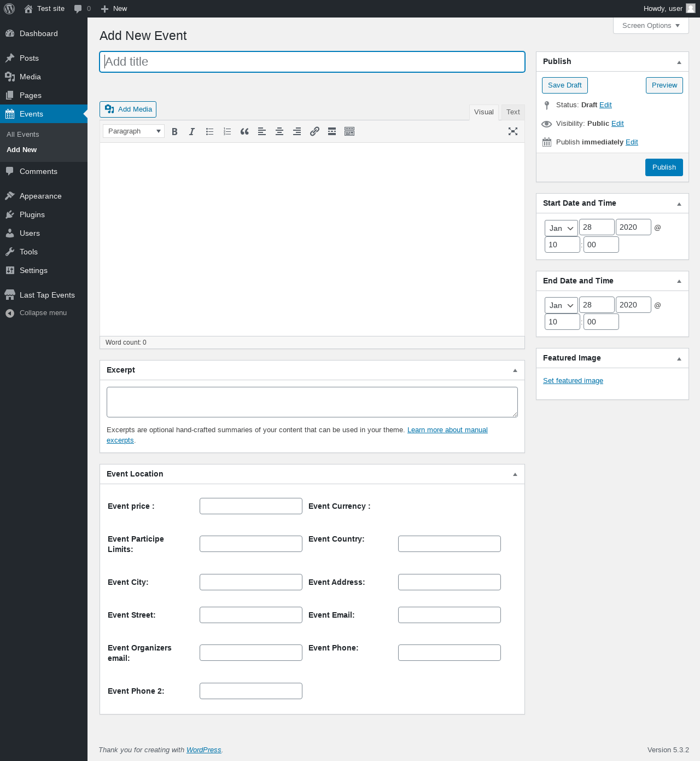Image resolution: width=700 pixels, height=761 pixels.
Task: Collapse End Date and Time panel
Action: point(679,281)
